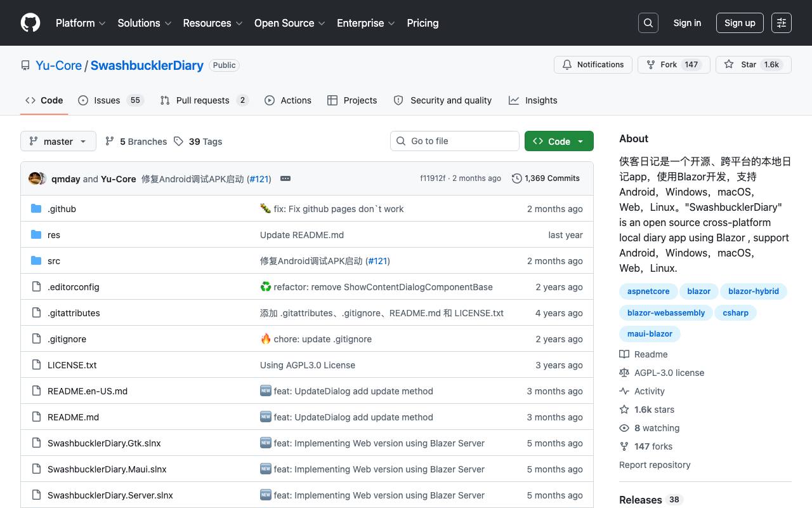
Task: Open the Insights tab
Action: (533, 100)
